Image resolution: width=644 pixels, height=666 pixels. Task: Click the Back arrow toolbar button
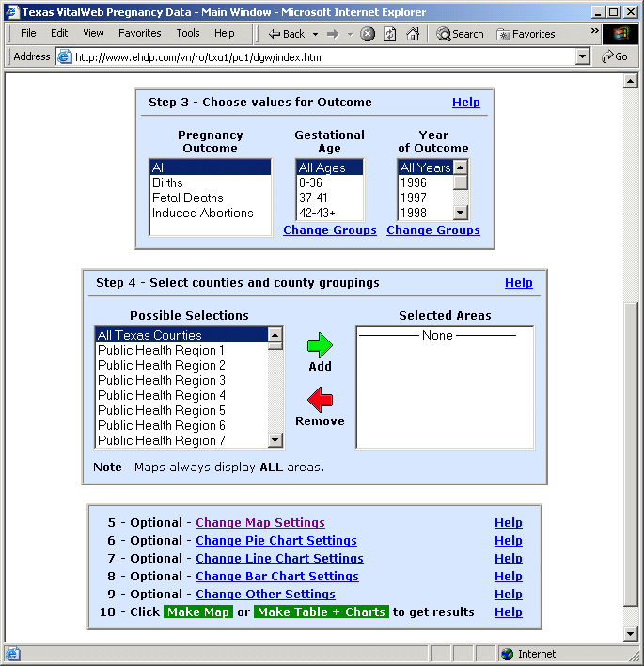pos(286,34)
